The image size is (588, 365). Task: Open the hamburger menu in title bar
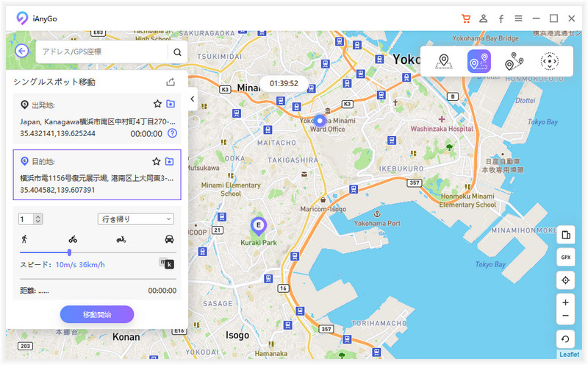(x=519, y=18)
